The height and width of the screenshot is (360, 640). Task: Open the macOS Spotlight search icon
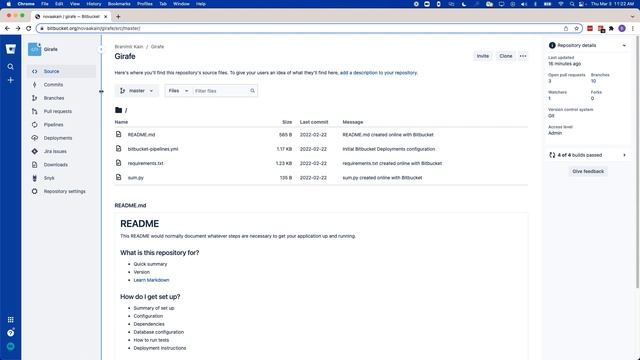pos(571,4)
